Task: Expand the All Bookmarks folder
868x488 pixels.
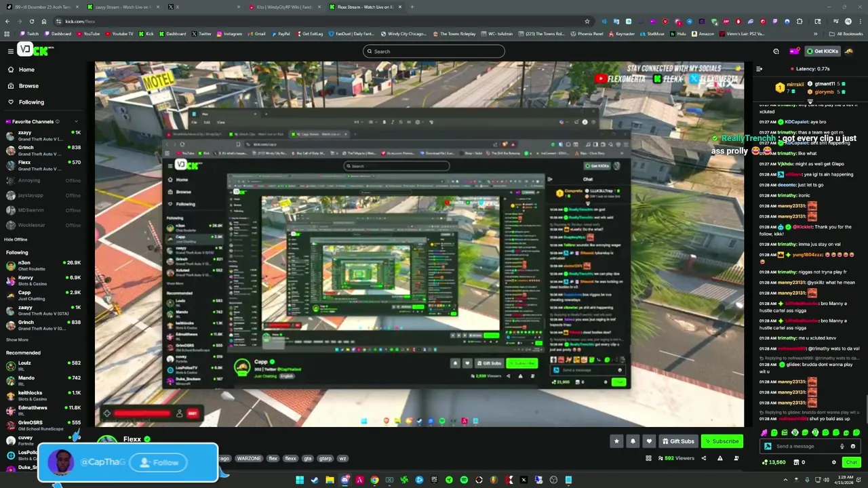Action: point(846,33)
